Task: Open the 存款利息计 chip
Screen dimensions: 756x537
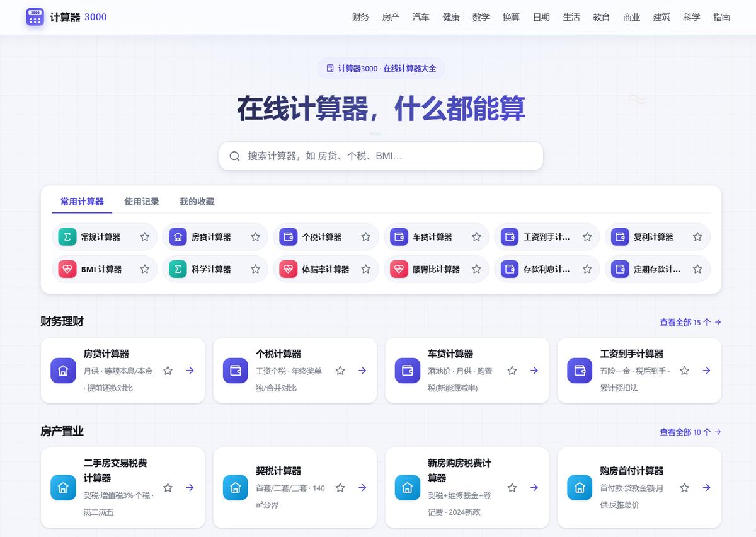Action: [x=546, y=269]
